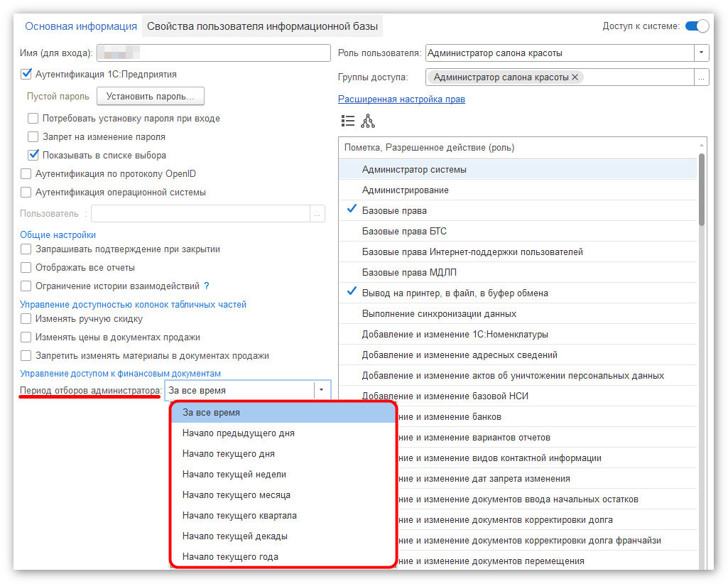
Task: Enable Запрет на изменение пароля checkbox
Action: pyautogui.click(x=33, y=137)
